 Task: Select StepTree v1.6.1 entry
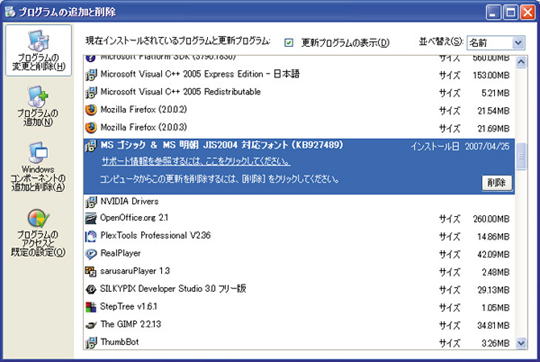[x=299, y=307]
